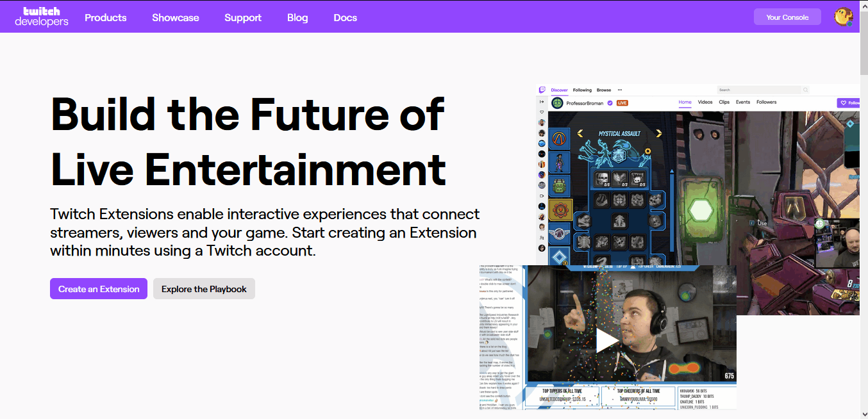Click the Twitch developers logo
The width and height of the screenshot is (868, 419).
click(x=42, y=17)
